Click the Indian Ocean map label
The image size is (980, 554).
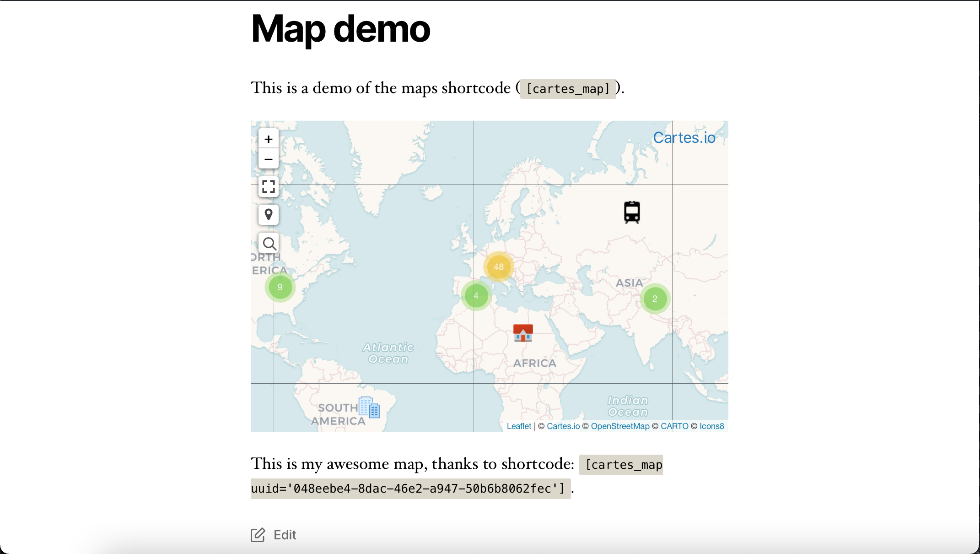628,406
